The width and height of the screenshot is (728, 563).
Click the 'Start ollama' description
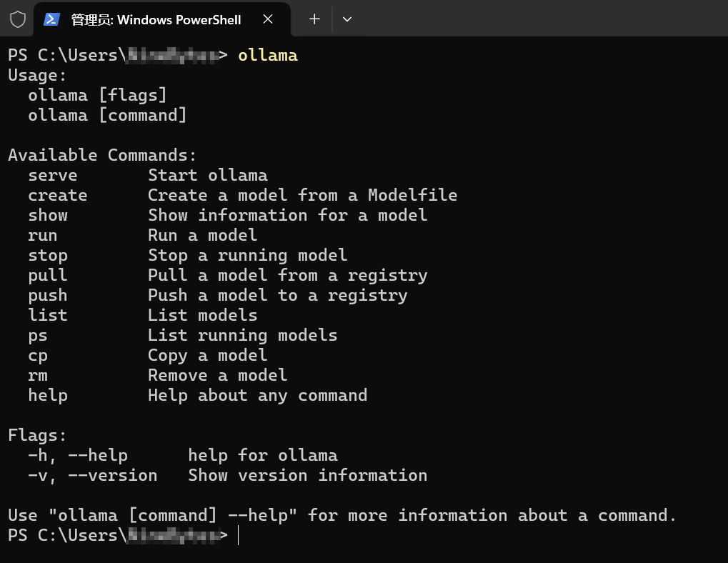[x=207, y=176]
